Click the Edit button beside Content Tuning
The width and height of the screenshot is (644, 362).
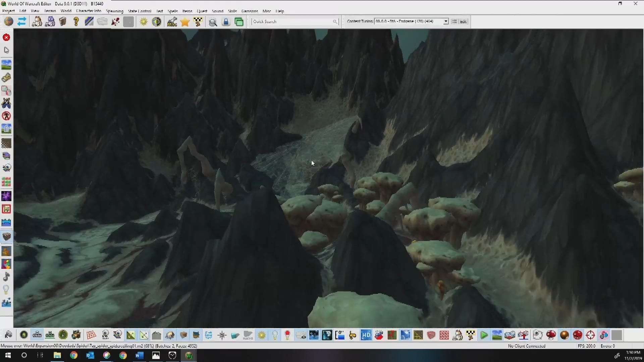463,21
